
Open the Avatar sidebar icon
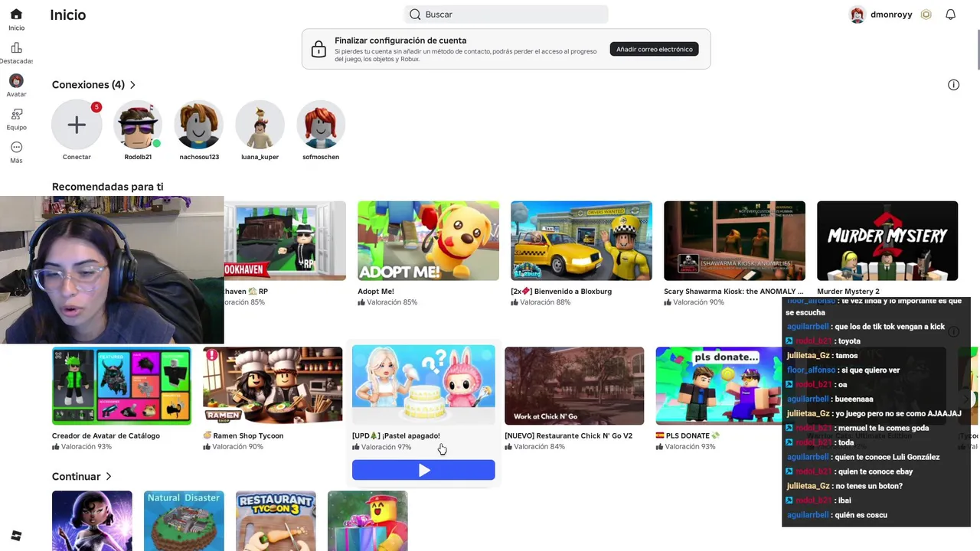pyautogui.click(x=16, y=80)
